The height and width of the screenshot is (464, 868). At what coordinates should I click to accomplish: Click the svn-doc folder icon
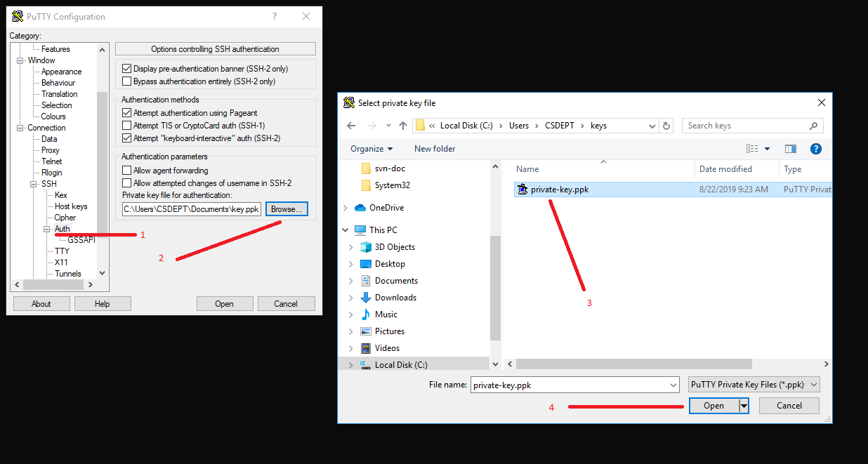click(365, 168)
